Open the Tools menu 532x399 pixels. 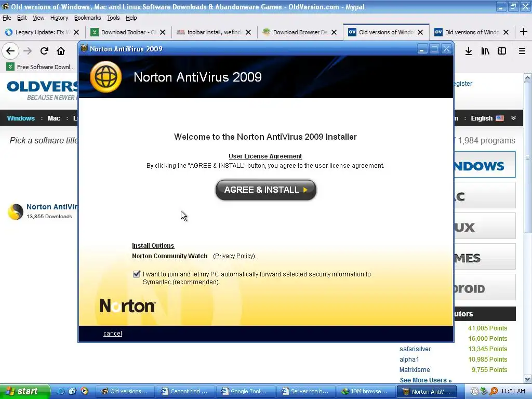tap(113, 18)
